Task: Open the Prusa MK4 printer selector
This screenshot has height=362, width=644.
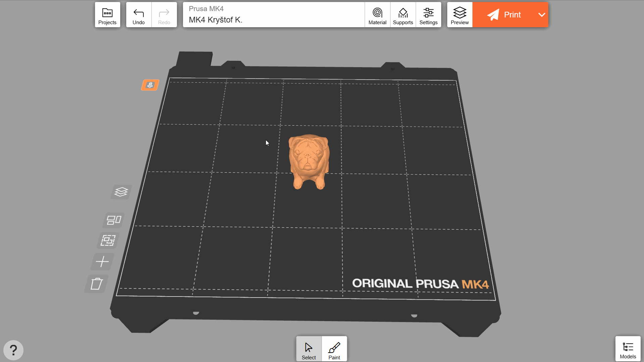Action: pyautogui.click(x=273, y=15)
